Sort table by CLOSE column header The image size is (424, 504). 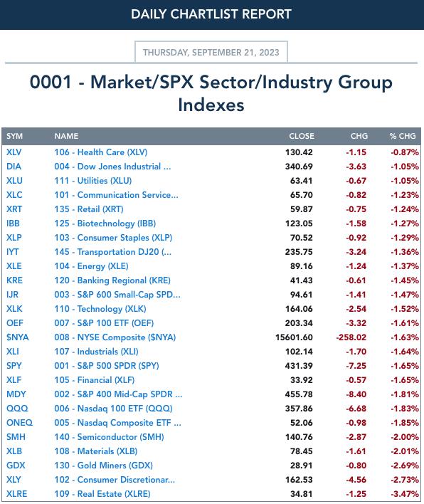point(302,136)
